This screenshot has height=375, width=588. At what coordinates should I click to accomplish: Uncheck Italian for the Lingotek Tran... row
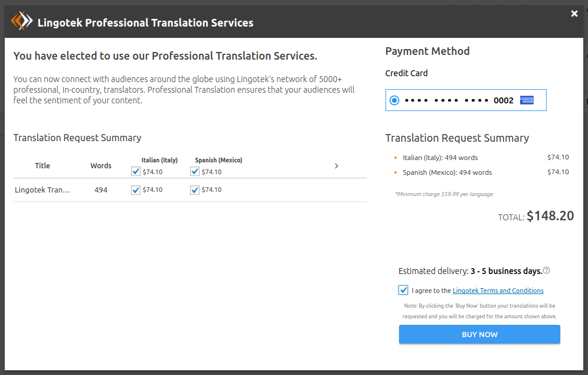point(136,190)
